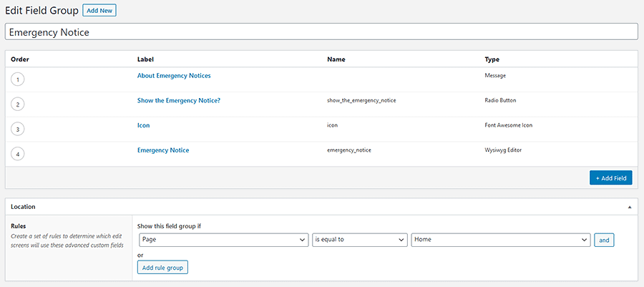Image resolution: width=644 pixels, height=287 pixels.
Task: Click the field group title input
Action: (321, 32)
